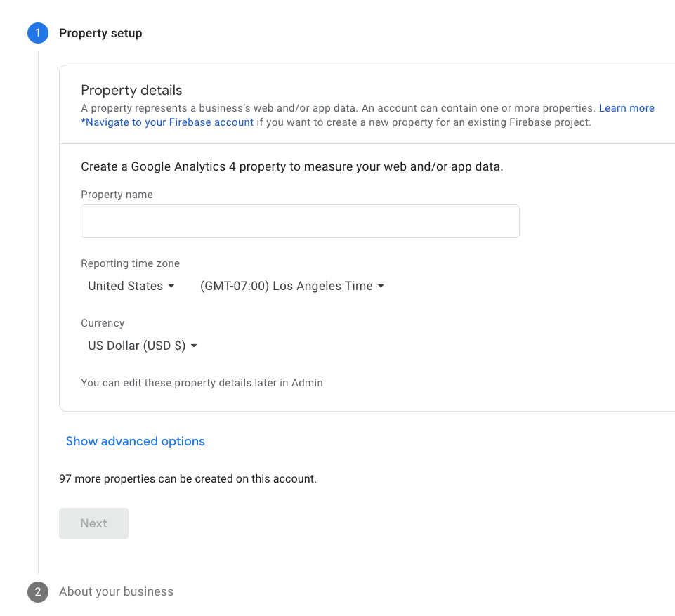Show advanced options
This screenshot has width=675, height=616.
pyautogui.click(x=135, y=441)
